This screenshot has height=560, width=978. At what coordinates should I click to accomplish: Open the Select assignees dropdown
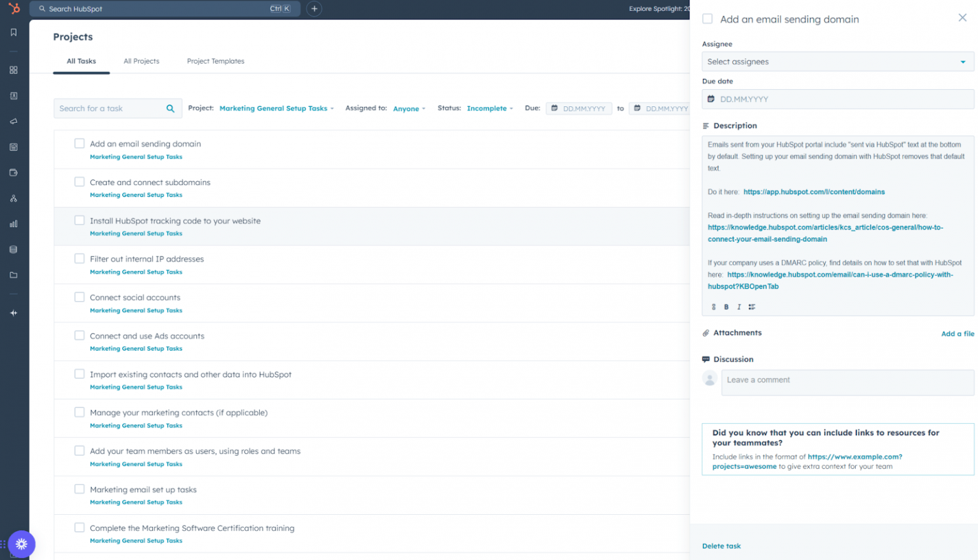point(836,61)
